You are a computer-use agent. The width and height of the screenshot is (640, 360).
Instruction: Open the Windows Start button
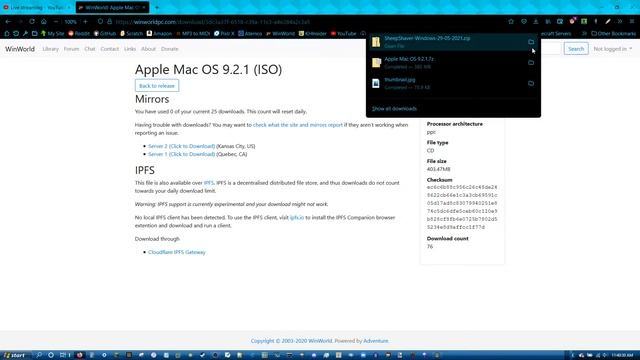(x=14, y=355)
